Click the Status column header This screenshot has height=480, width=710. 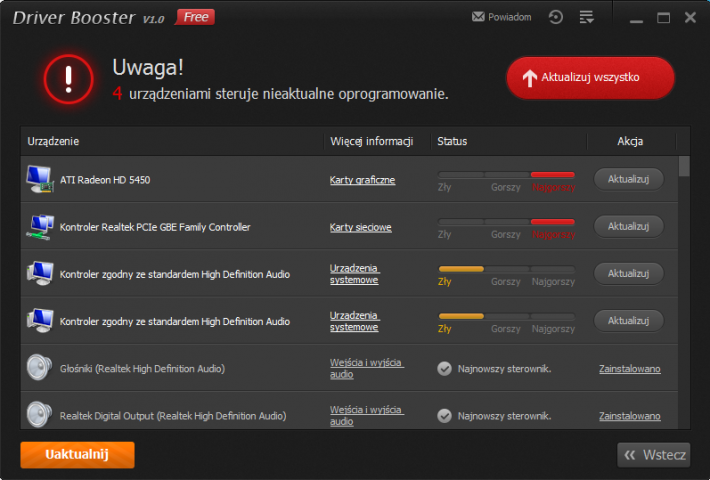452,141
